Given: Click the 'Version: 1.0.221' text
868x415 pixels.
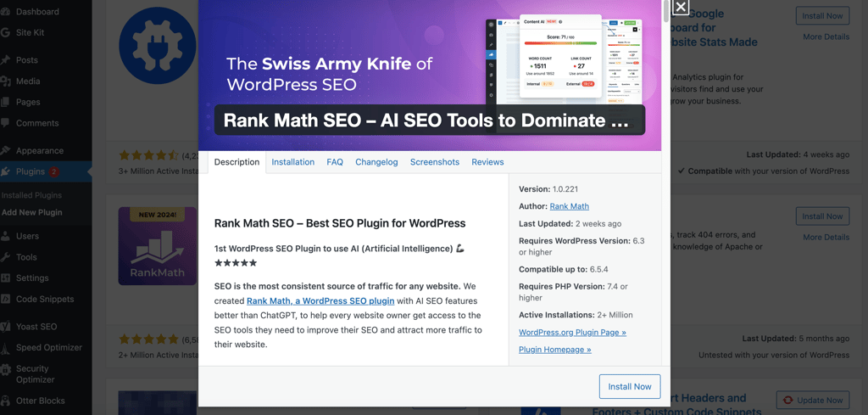Looking at the screenshot, I should 548,189.
